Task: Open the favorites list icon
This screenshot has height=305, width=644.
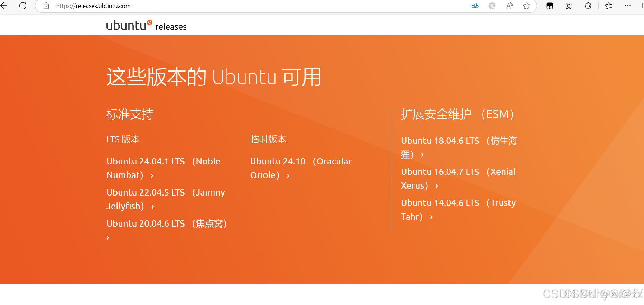Action: coord(609,6)
